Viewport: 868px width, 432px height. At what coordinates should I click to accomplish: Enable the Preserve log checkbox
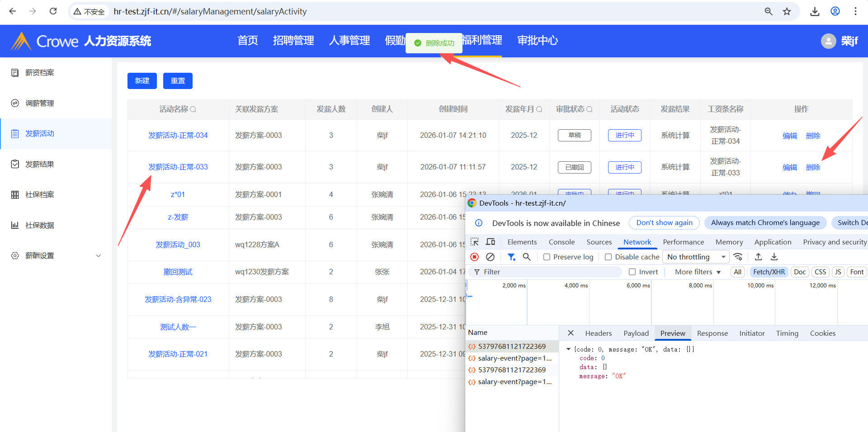tap(547, 257)
